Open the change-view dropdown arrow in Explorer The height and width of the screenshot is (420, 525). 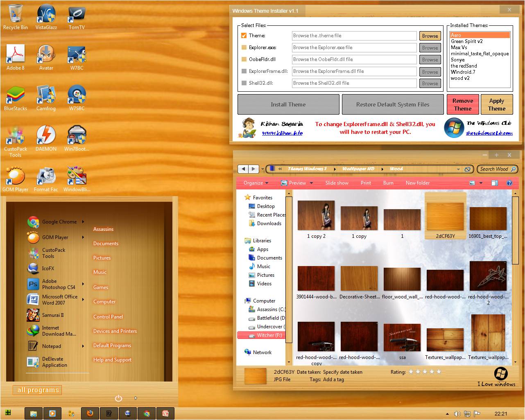coord(481,183)
